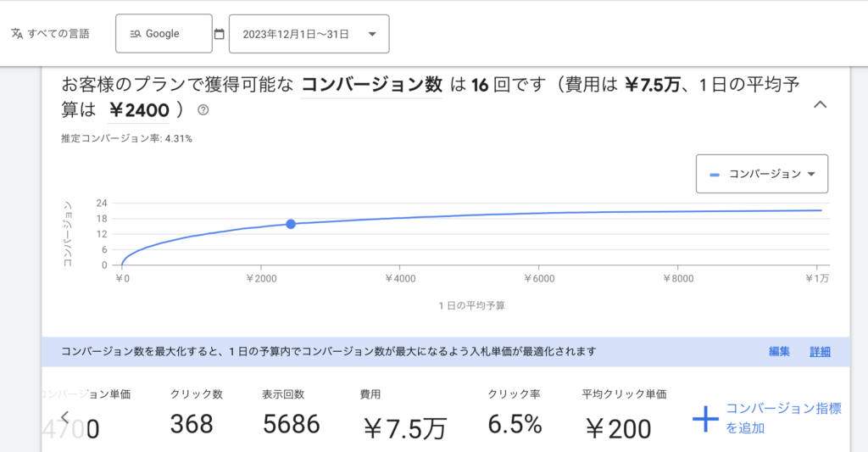
Task: Click the blue data point on the chart
Action: coord(291,224)
